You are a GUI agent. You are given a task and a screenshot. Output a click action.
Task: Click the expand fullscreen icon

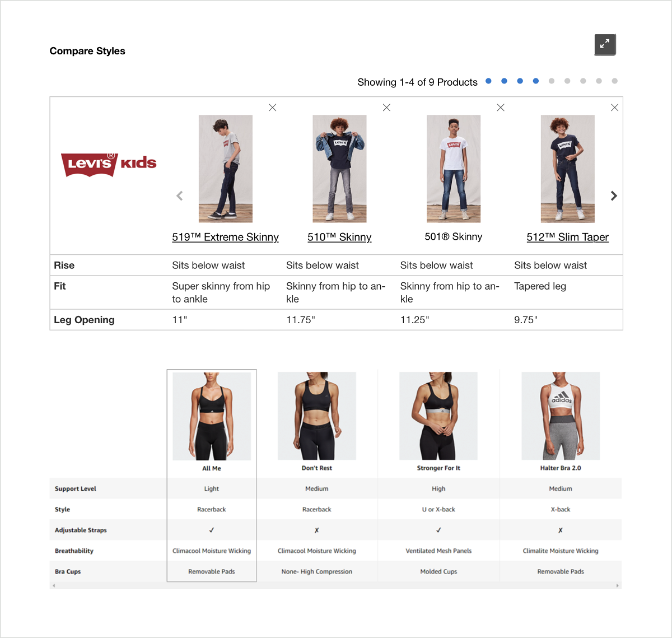(605, 44)
